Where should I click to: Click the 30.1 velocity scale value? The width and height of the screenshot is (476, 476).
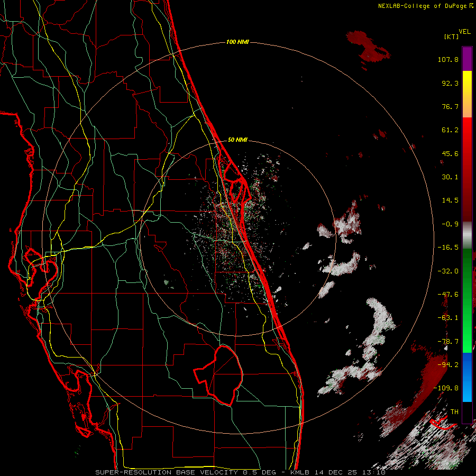click(x=450, y=177)
